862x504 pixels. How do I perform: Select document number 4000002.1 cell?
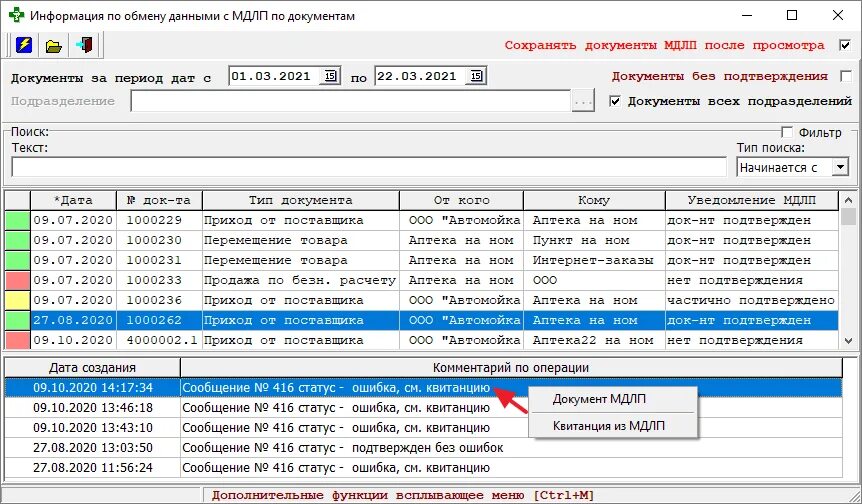159,340
